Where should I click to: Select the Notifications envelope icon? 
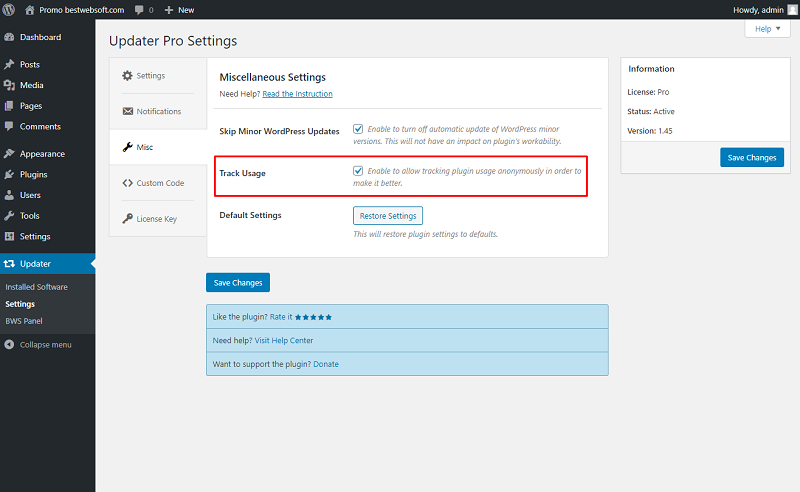pos(128,111)
